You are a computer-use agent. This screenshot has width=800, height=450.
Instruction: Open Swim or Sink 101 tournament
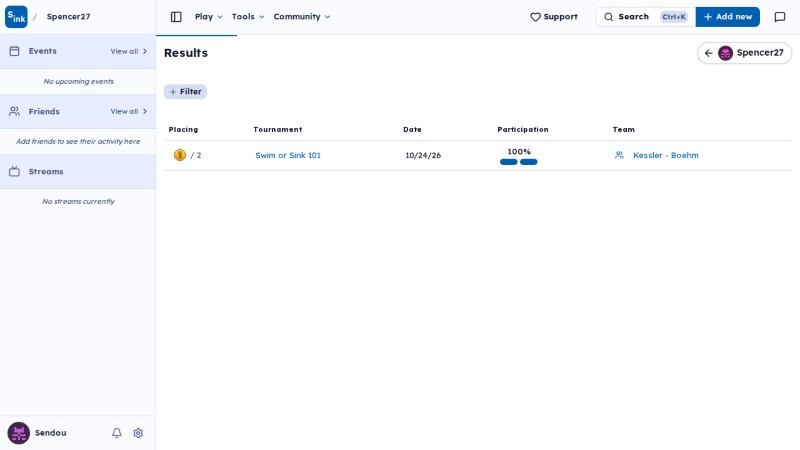coord(288,155)
